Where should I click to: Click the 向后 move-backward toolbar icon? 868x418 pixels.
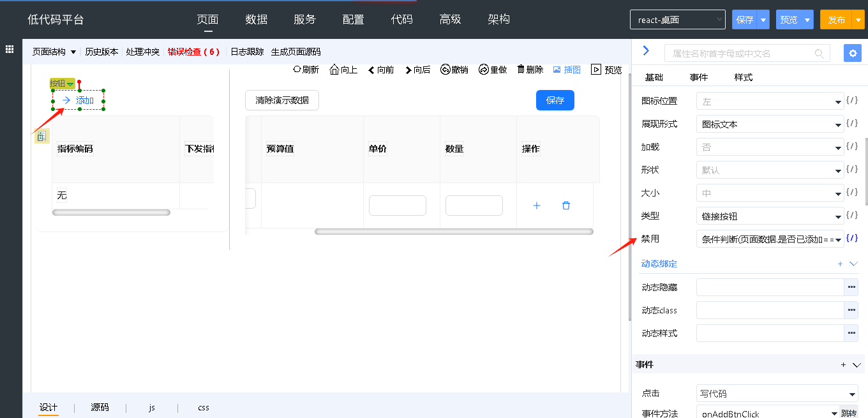point(408,70)
